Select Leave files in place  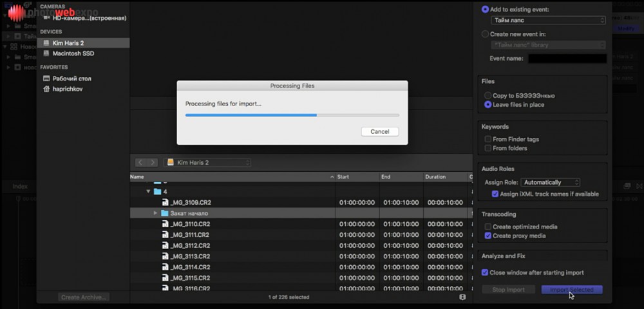(488, 105)
